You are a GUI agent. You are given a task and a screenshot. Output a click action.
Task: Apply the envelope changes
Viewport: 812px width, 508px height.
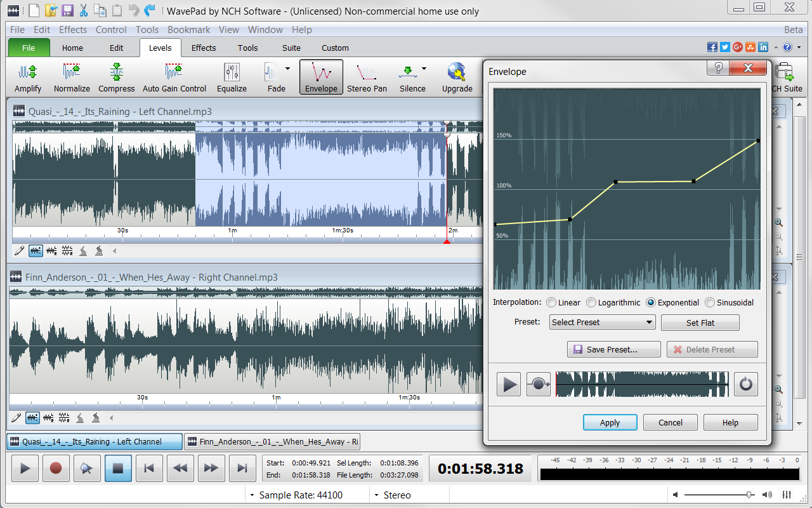coord(610,422)
